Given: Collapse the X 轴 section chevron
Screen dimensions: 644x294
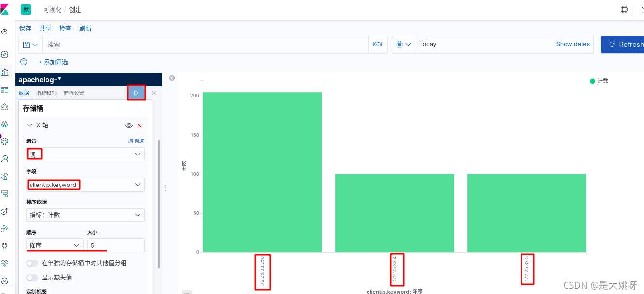Looking at the screenshot, I should tap(30, 125).
